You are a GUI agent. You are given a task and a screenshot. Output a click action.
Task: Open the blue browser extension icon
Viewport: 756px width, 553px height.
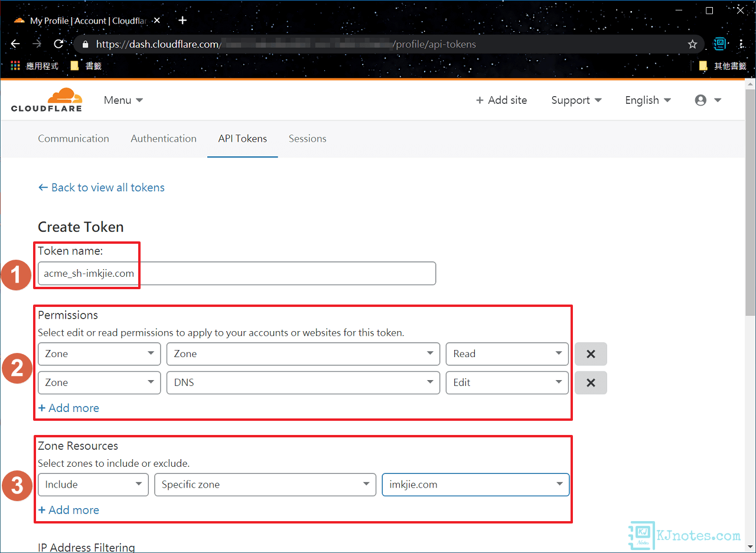719,44
